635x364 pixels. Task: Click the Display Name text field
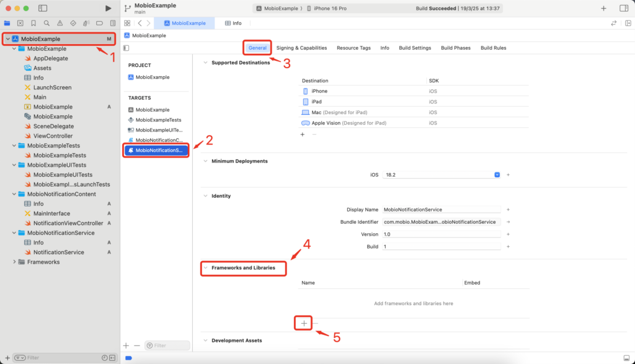point(441,210)
